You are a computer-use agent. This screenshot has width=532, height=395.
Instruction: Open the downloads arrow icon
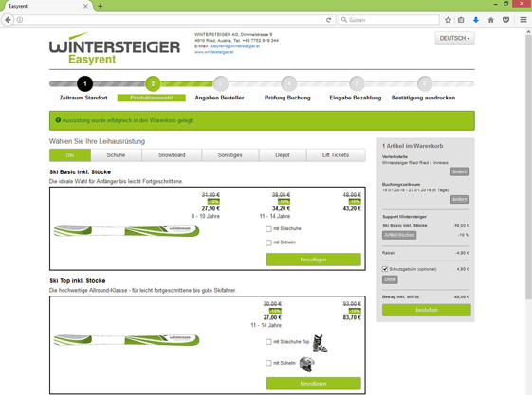click(476, 20)
